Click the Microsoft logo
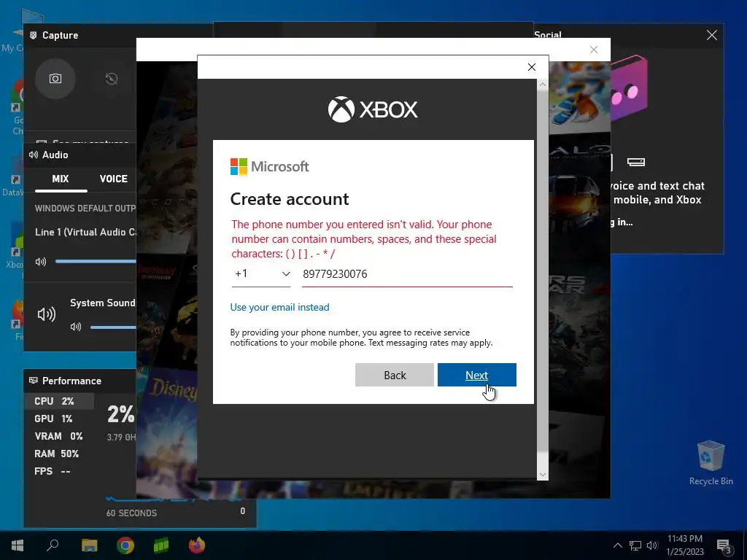Viewport: 747px width, 560px height. pyautogui.click(x=270, y=167)
